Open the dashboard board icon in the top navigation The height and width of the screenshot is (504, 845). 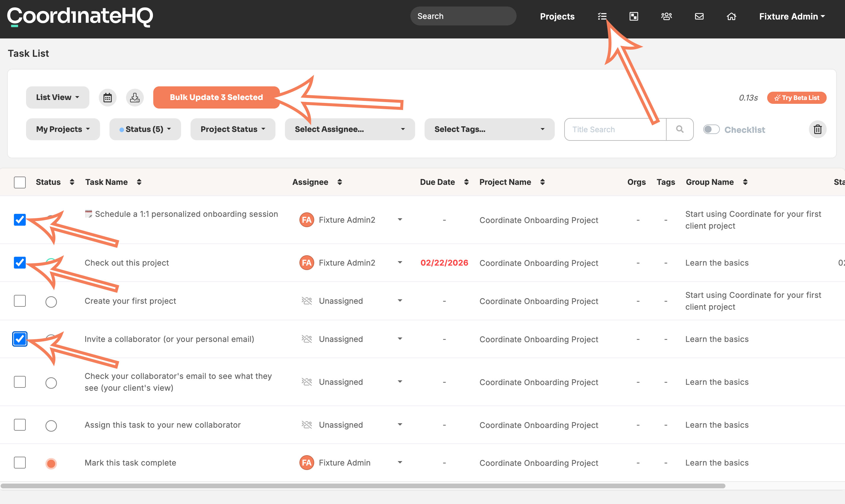[634, 16]
